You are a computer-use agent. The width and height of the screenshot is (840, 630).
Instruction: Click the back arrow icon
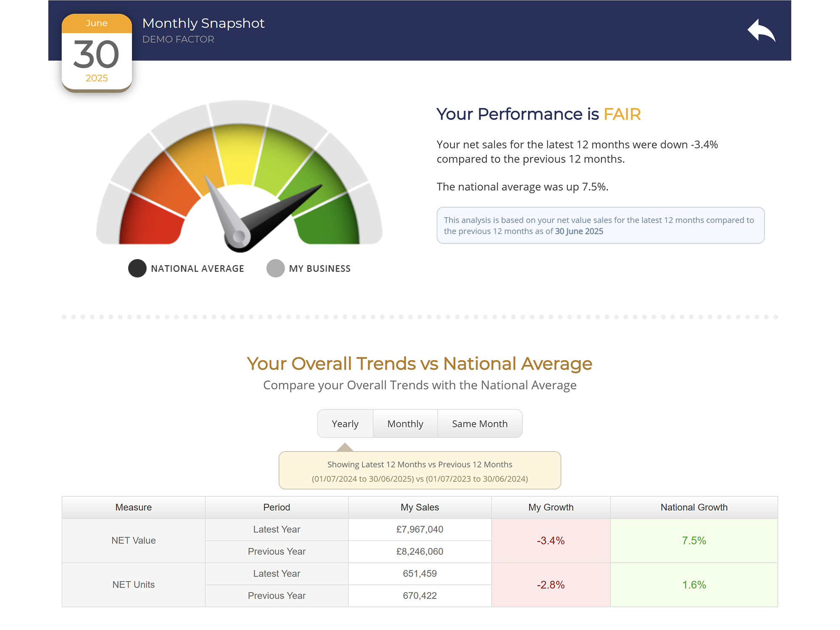761,30
